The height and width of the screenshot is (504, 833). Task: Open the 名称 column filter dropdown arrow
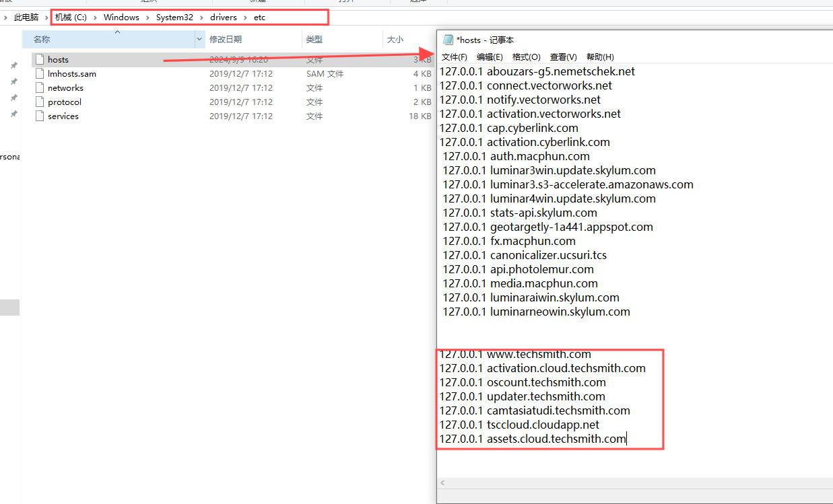click(x=199, y=40)
